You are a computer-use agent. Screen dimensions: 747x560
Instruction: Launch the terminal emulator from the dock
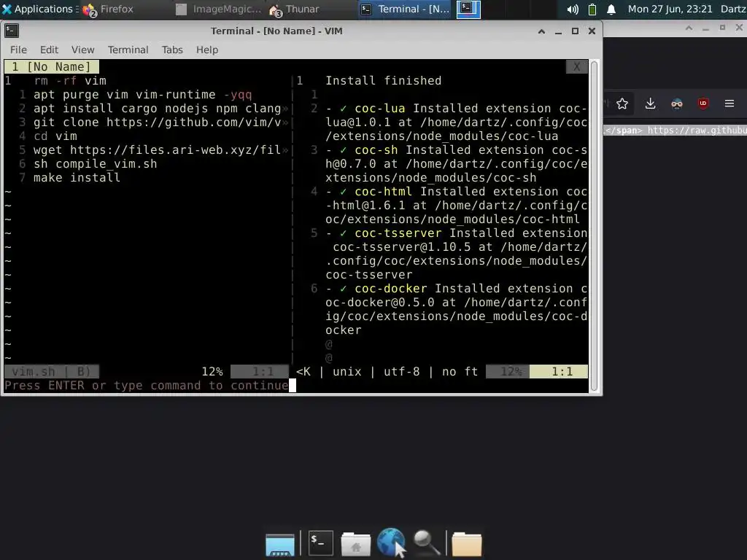(x=320, y=542)
